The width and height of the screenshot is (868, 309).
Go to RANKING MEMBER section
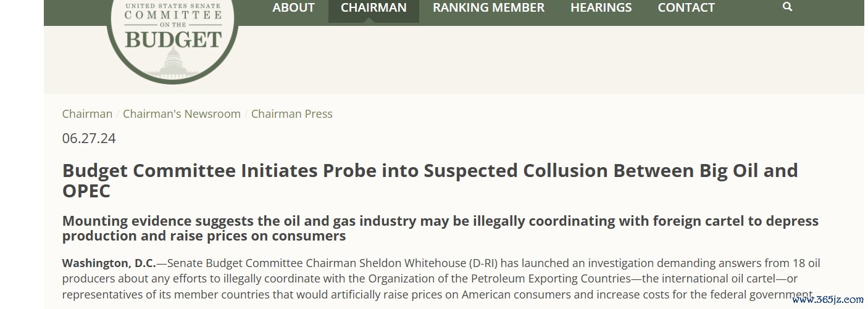coord(488,8)
